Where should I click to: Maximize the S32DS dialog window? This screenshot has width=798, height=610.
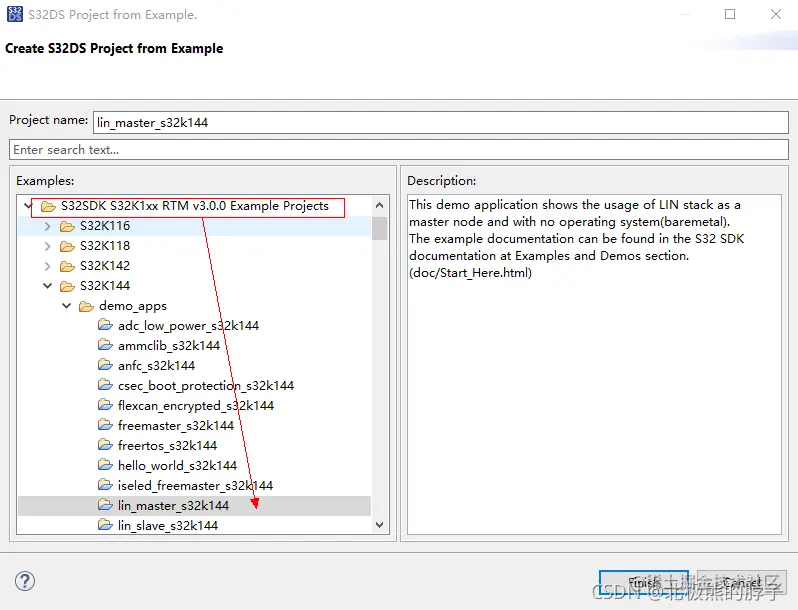point(730,14)
